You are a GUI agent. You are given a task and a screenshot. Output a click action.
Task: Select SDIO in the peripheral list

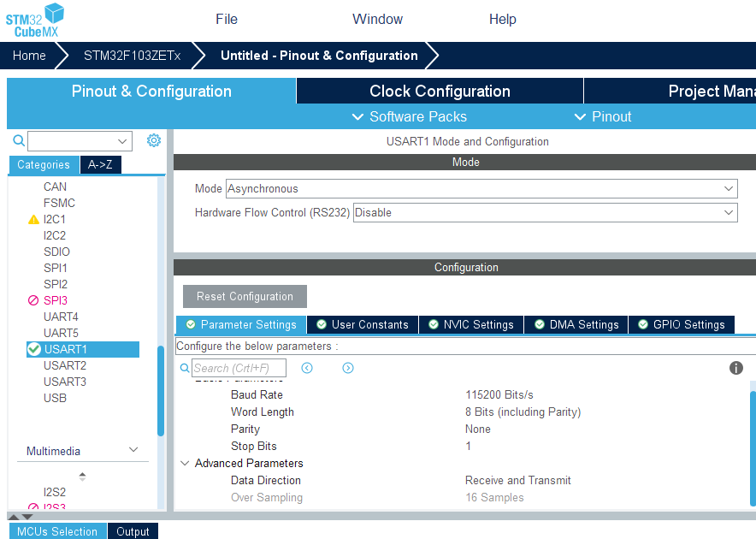(57, 252)
